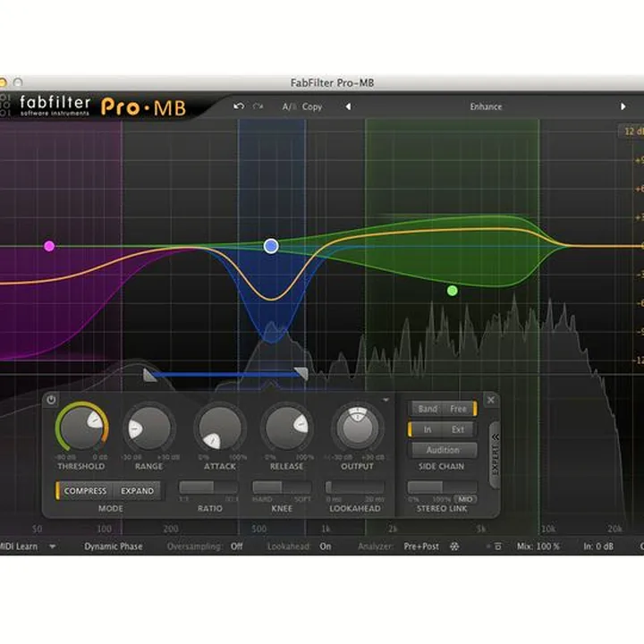Viewport: 644px width, 644px height.
Task: Click the redo arrow icon
Action: pos(258,106)
